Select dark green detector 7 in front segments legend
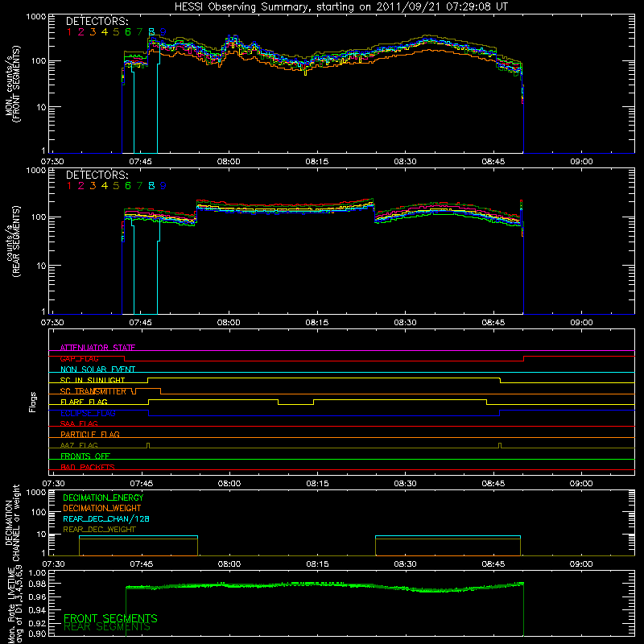The image size is (644, 644). [139, 32]
